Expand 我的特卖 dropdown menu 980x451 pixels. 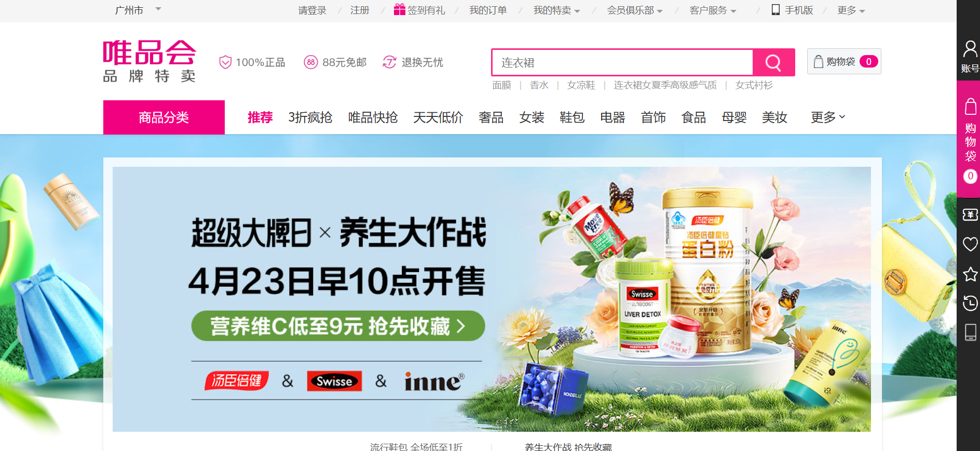click(x=556, y=10)
